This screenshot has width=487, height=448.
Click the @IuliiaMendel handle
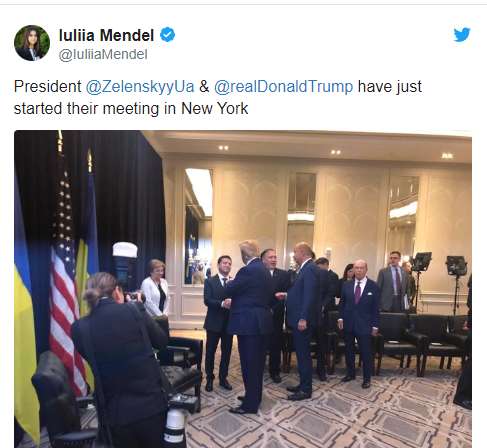[x=103, y=54]
